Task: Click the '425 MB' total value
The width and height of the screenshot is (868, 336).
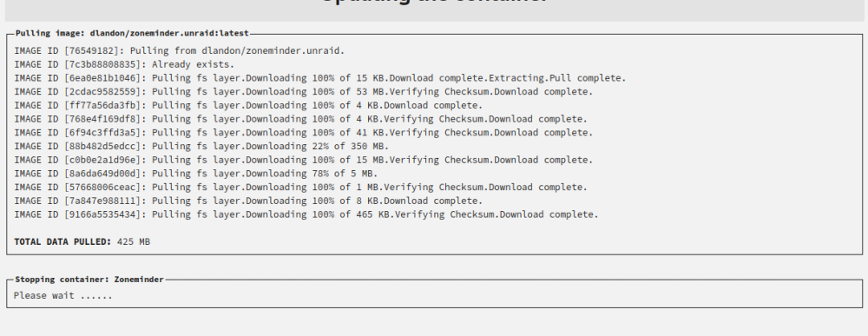Action: tap(134, 242)
